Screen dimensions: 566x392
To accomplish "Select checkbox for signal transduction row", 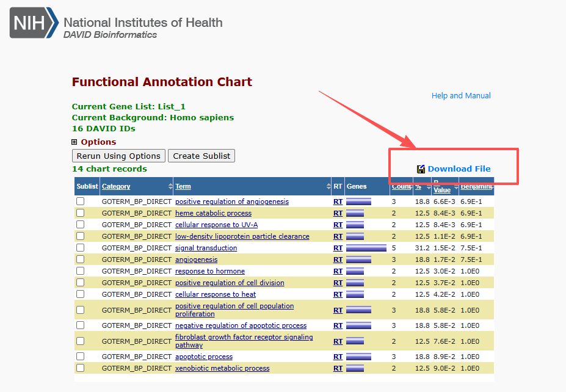I will 80,248.
